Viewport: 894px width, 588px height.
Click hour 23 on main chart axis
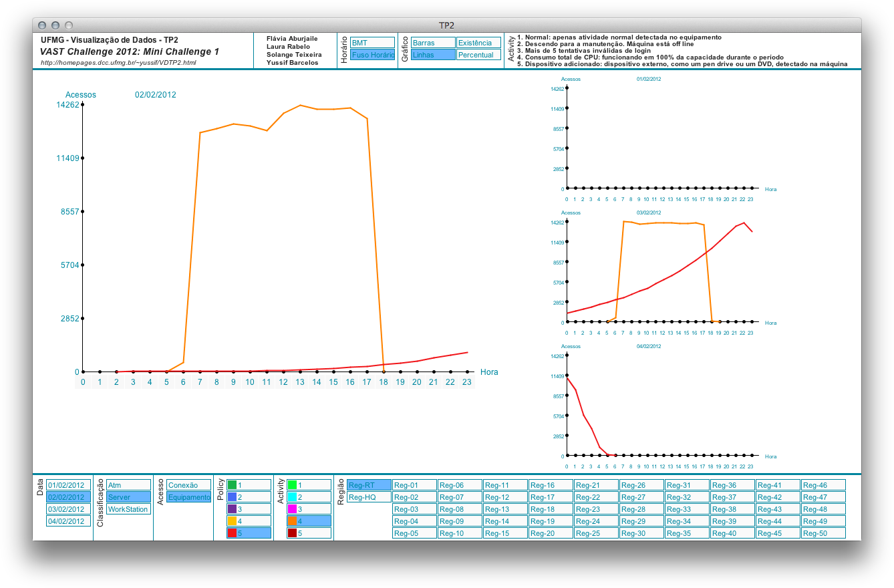point(467,382)
